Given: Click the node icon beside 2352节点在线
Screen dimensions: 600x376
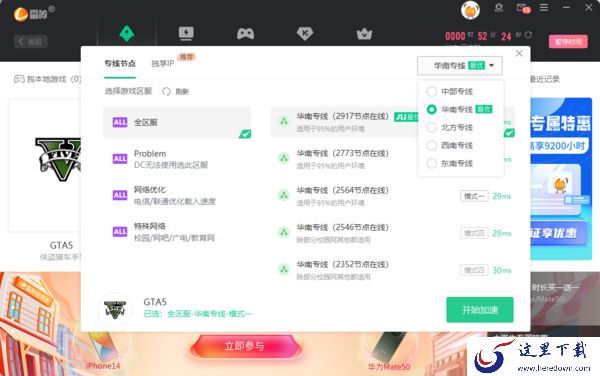Looking at the screenshot, I should (x=284, y=269).
